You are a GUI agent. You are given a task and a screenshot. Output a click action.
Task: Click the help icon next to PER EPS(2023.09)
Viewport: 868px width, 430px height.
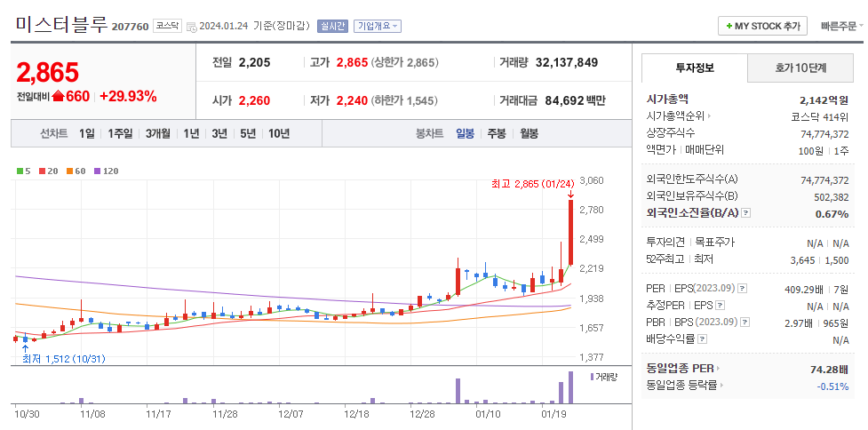[x=743, y=289]
